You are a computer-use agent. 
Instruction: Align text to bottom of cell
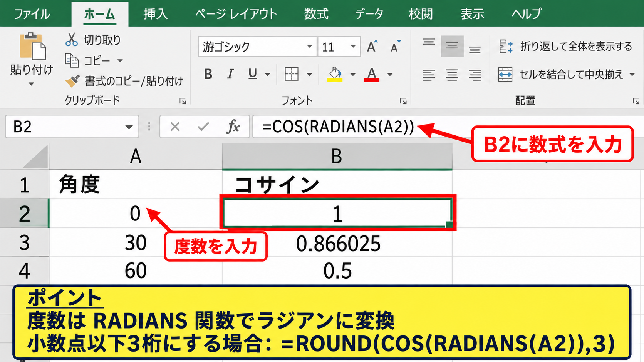click(x=475, y=50)
